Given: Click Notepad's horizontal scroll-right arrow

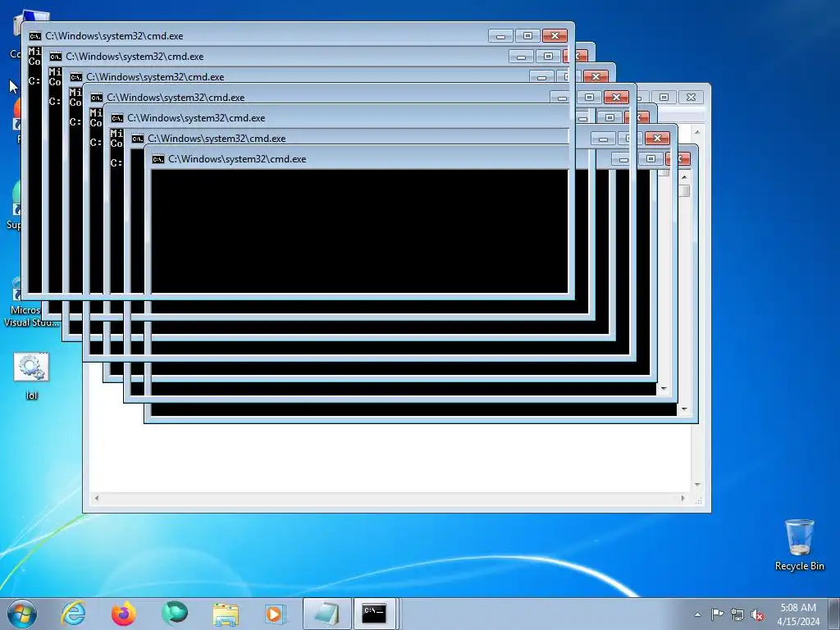Looking at the screenshot, I should (682, 498).
